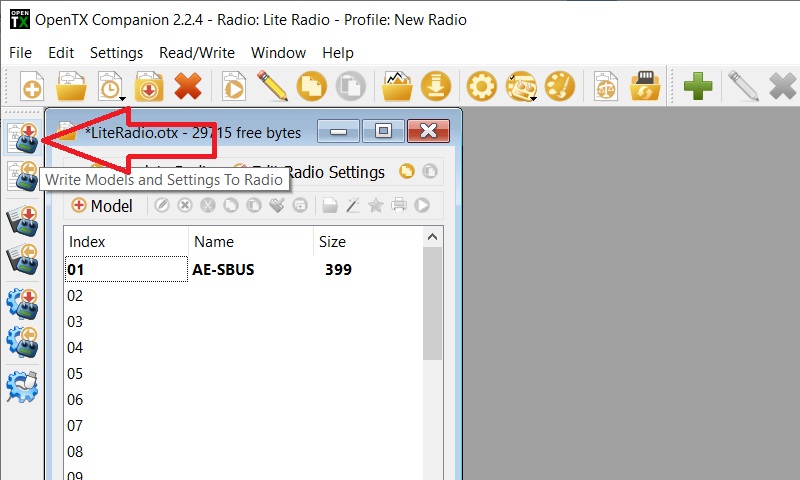Image resolution: width=800 pixels, height=480 pixels.
Task: Select the AE-SBUS model name
Action: point(223,269)
